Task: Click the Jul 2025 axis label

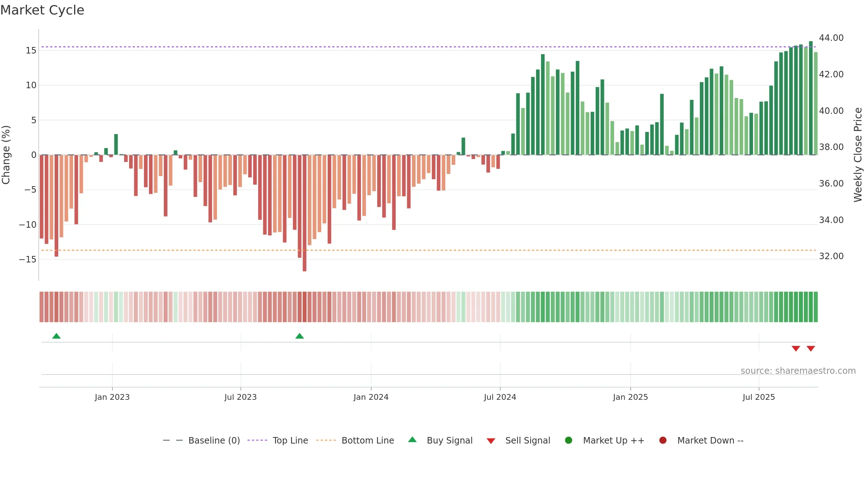Action: [759, 397]
